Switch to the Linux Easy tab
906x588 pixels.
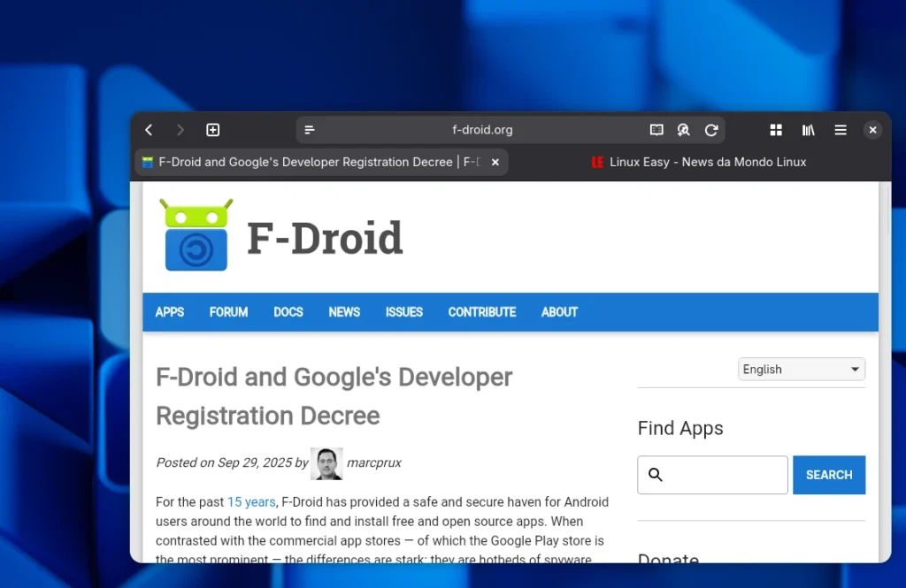pos(706,162)
